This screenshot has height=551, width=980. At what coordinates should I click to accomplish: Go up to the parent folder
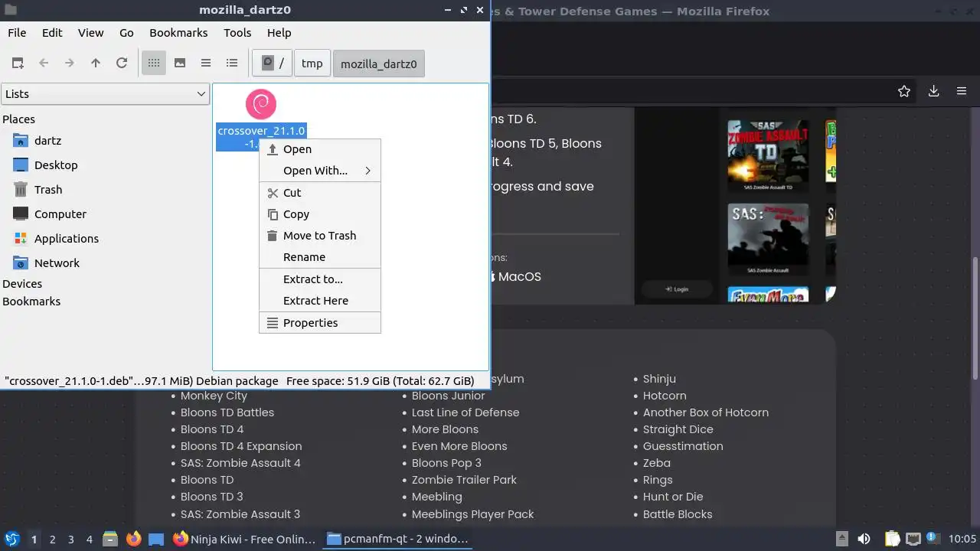(96, 64)
